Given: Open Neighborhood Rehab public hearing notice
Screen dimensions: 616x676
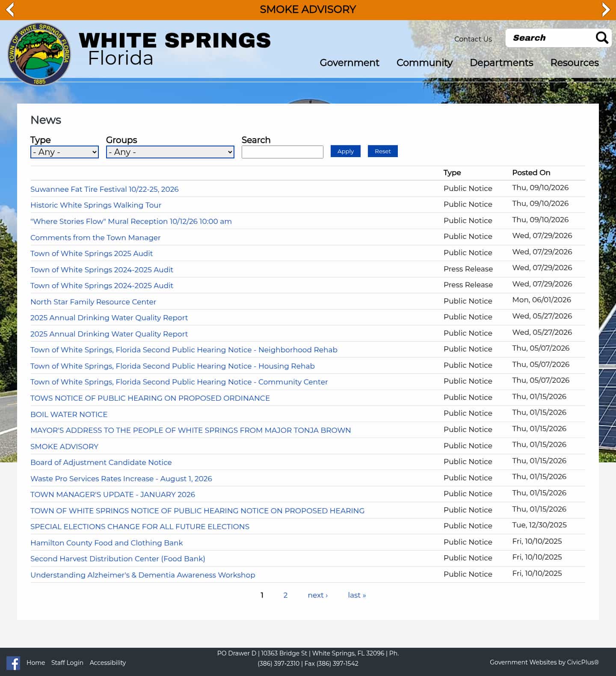Looking at the screenshot, I should coord(184,350).
